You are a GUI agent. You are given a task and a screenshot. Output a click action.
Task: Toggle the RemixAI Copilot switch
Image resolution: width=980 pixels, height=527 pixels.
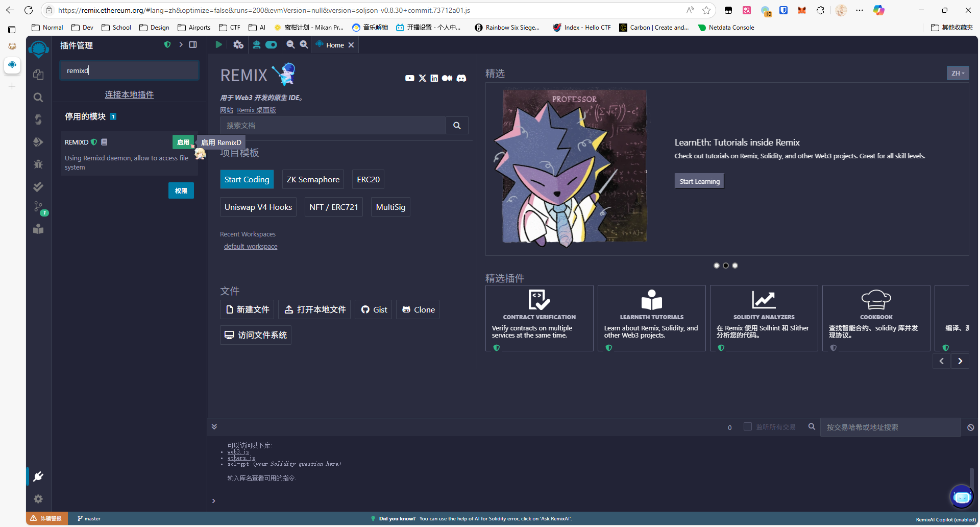point(271,45)
